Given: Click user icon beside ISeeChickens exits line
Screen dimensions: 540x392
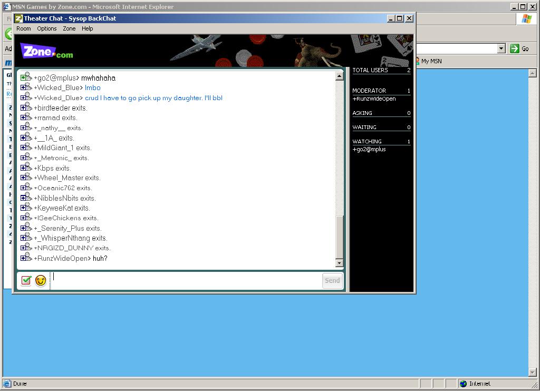Looking at the screenshot, I should click(26, 217).
